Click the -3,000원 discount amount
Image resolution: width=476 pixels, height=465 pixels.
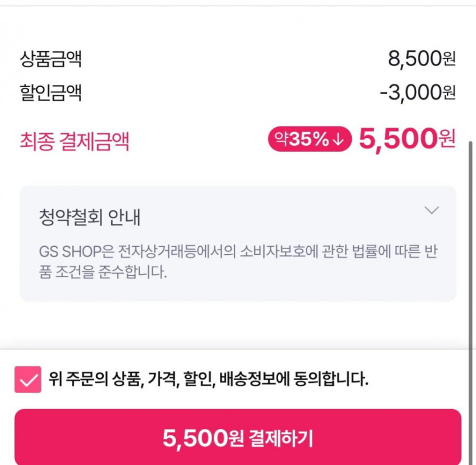[x=417, y=92]
